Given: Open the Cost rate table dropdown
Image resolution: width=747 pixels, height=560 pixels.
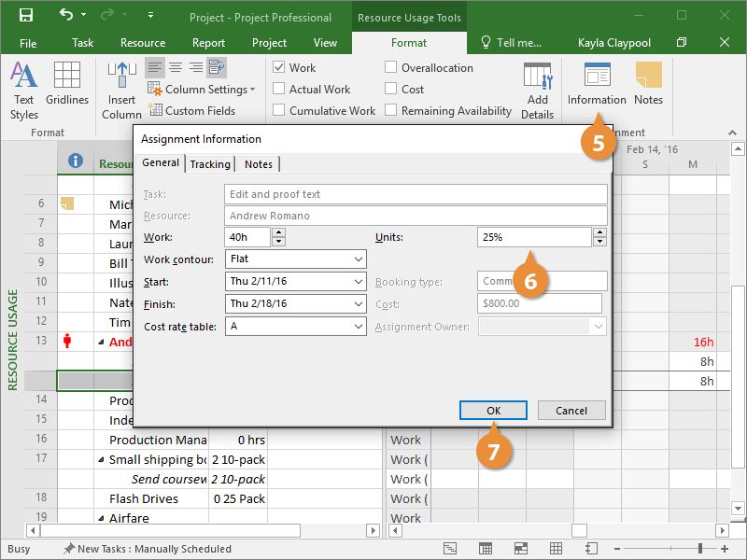Looking at the screenshot, I should (359, 327).
